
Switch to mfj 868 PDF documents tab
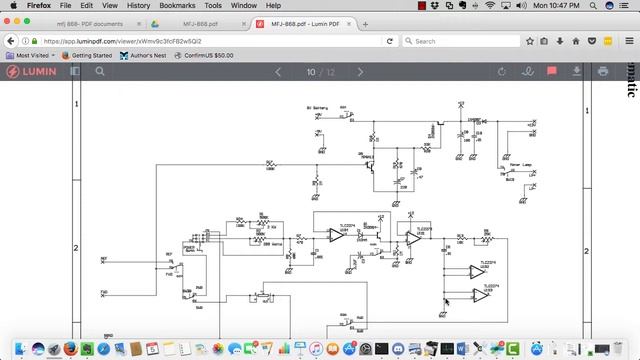[x=90, y=24]
